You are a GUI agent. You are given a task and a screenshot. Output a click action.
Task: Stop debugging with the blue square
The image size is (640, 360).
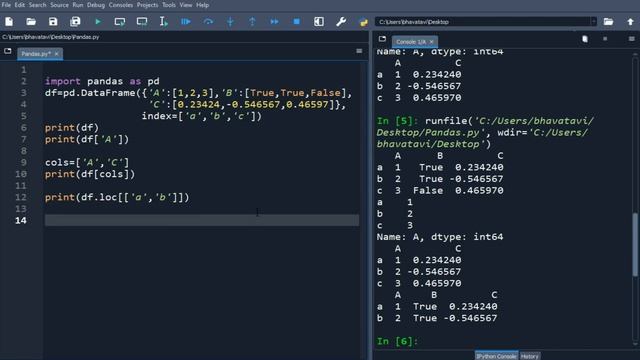(x=297, y=22)
